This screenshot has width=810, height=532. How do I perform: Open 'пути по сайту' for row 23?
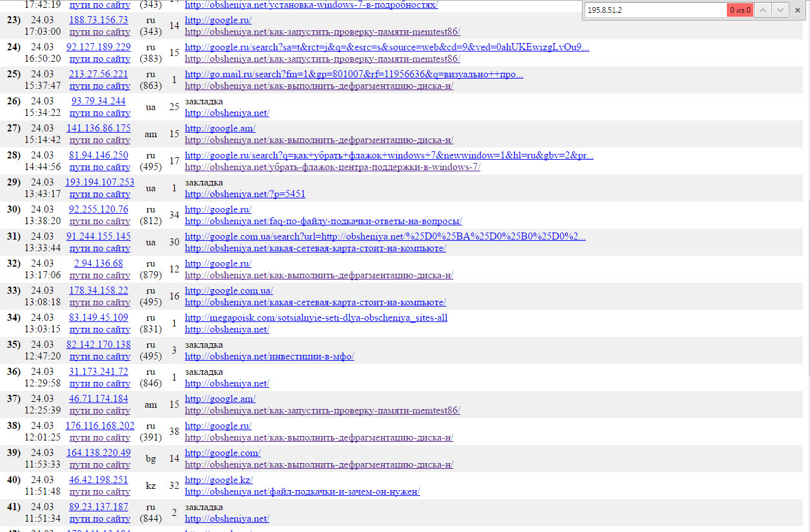(100, 32)
